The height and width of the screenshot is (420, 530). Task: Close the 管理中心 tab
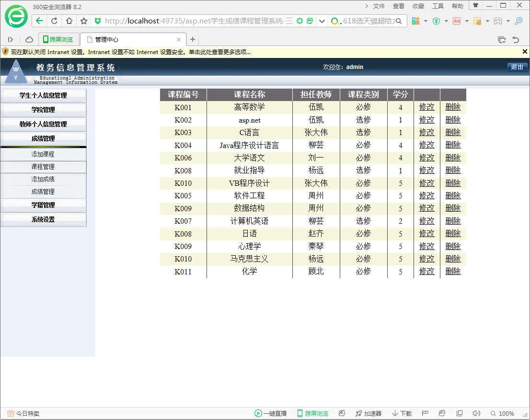pyautogui.click(x=179, y=40)
